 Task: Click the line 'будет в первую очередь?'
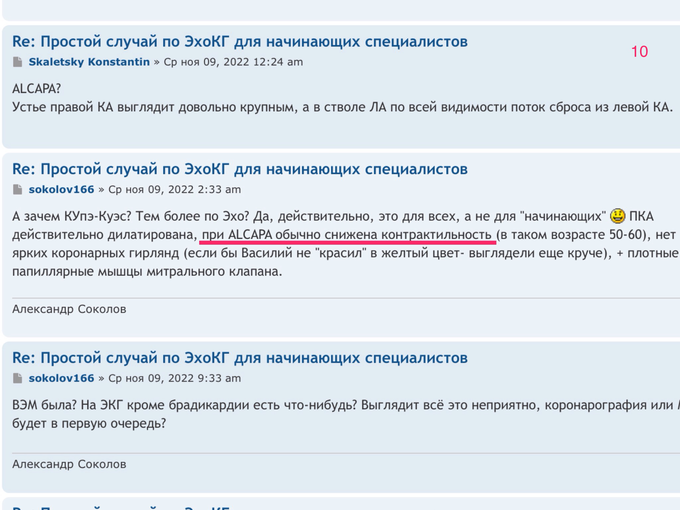click(x=89, y=423)
